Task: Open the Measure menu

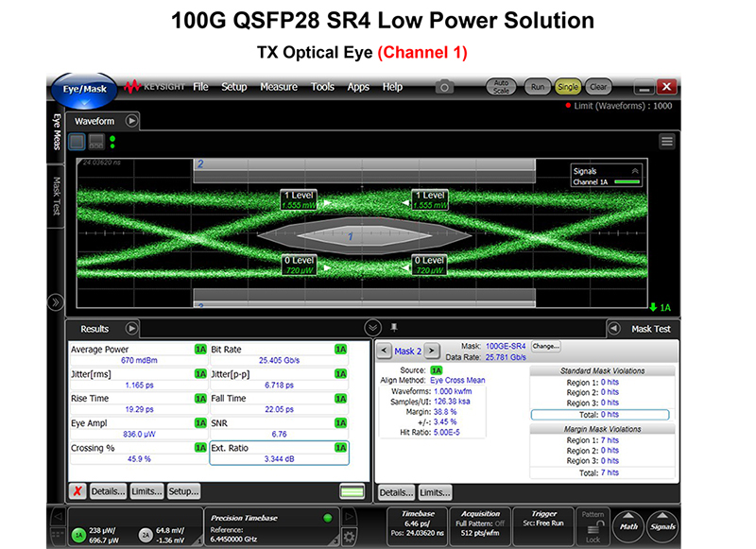Action: [x=278, y=87]
